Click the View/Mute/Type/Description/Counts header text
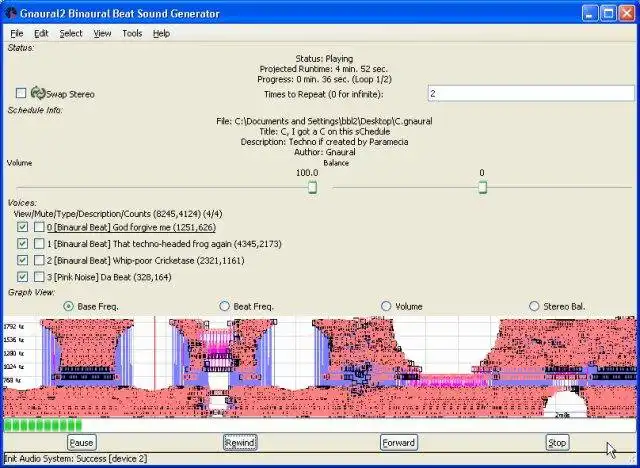This screenshot has height=468, width=640. pyautogui.click(x=118, y=214)
